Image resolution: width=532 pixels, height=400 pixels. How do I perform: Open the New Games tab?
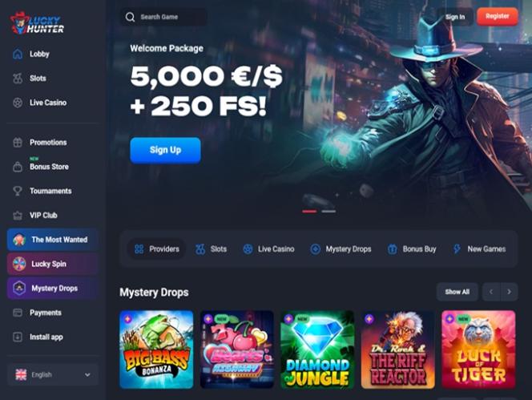click(479, 248)
